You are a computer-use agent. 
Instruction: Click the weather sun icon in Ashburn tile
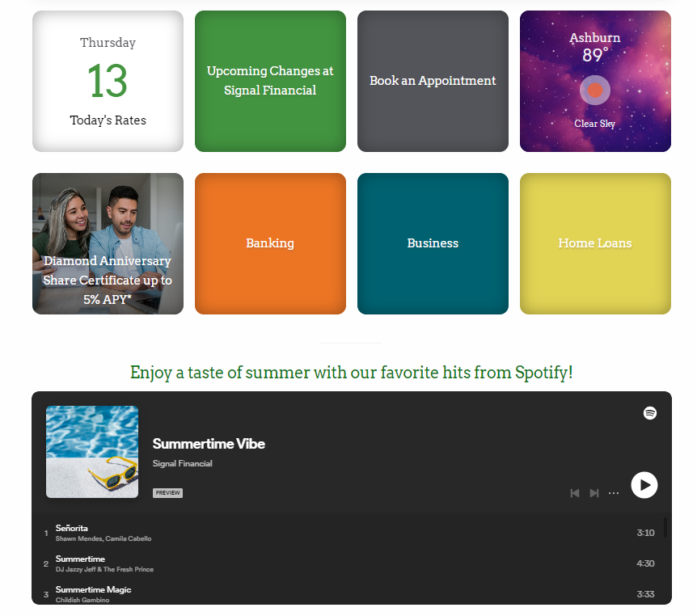click(595, 91)
